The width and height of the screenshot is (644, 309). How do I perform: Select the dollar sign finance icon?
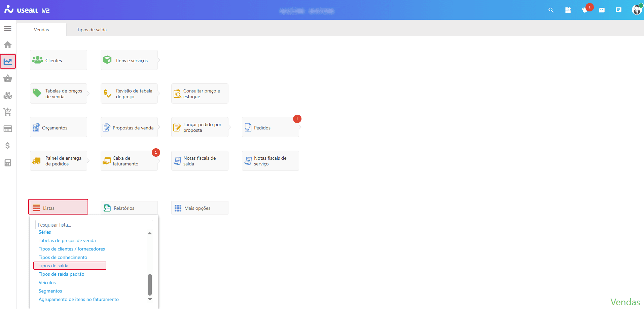pos(8,146)
